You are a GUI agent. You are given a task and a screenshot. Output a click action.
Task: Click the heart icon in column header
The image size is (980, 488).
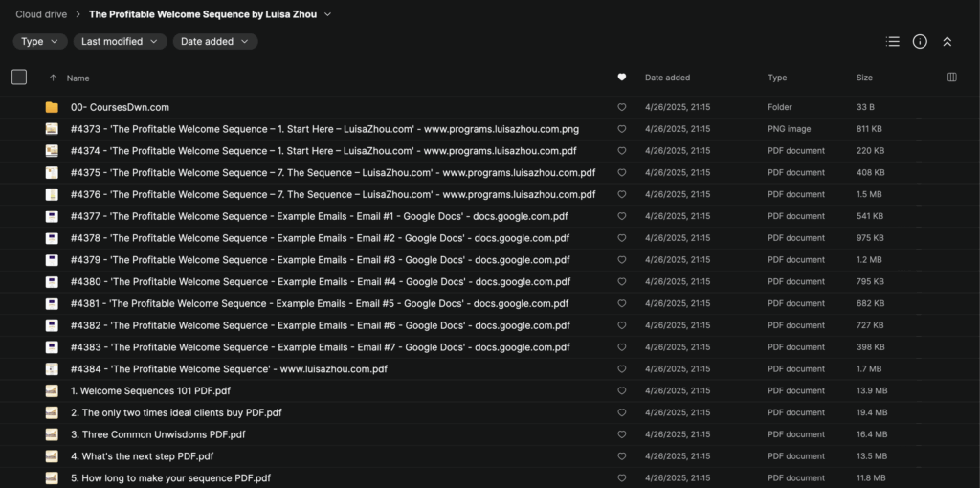(621, 78)
